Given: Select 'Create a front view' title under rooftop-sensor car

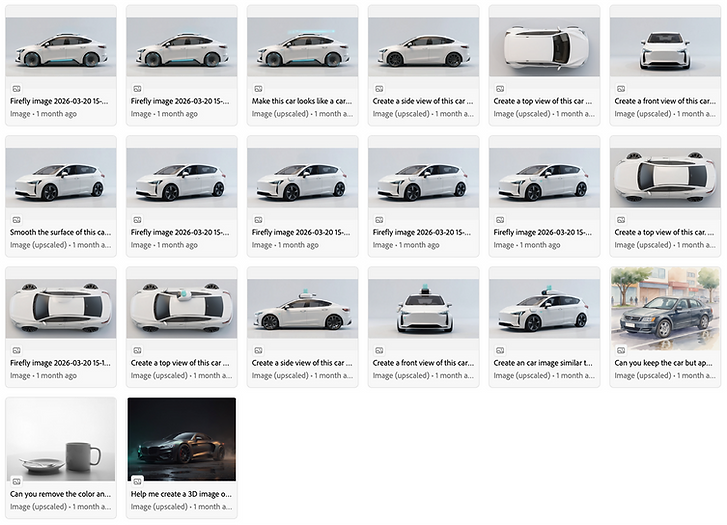Looking at the screenshot, I should click(423, 363).
